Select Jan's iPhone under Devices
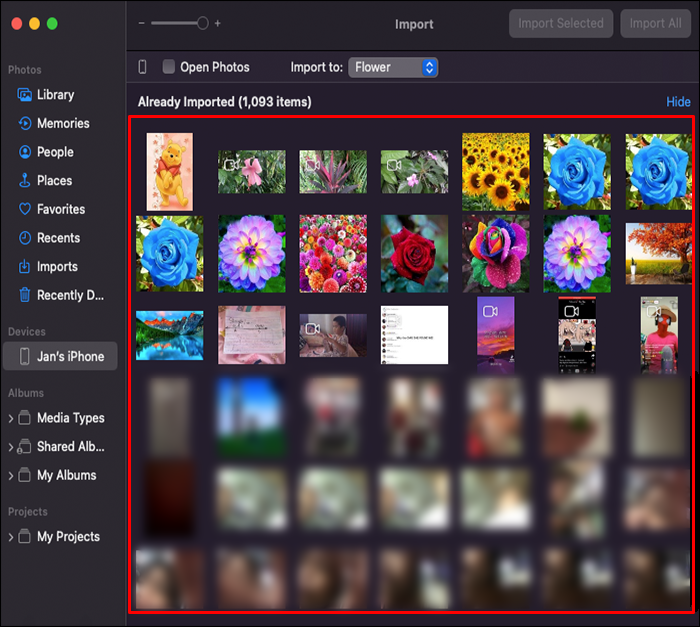This screenshot has width=700, height=627. (x=60, y=356)
